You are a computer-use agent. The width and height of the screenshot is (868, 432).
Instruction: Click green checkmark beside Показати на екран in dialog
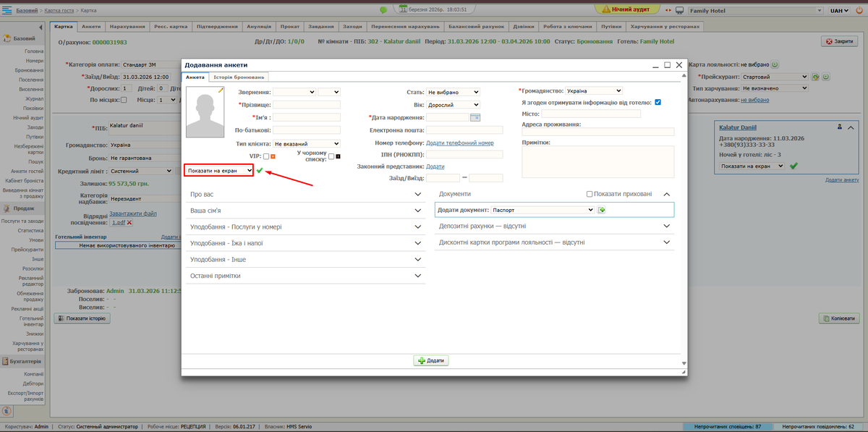click(x=260, y=170)
